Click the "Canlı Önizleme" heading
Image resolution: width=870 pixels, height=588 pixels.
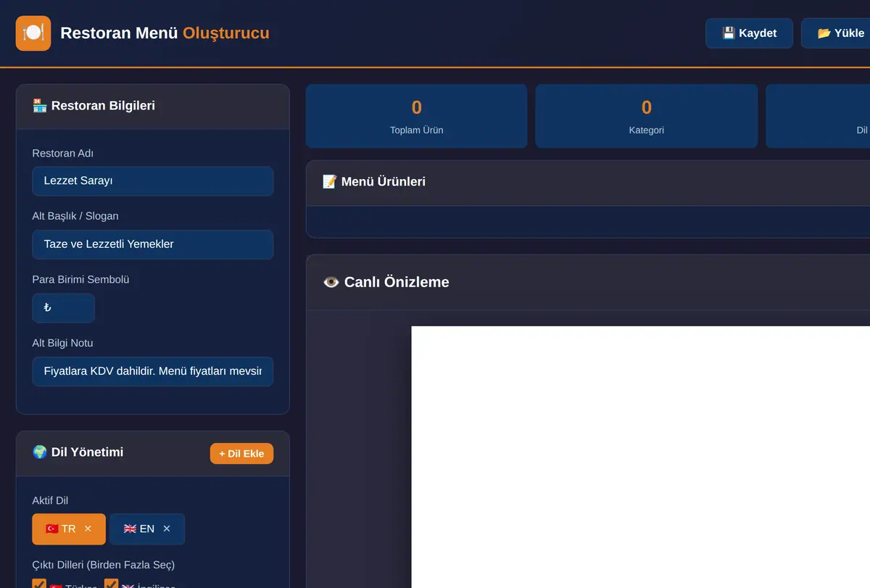397,282
